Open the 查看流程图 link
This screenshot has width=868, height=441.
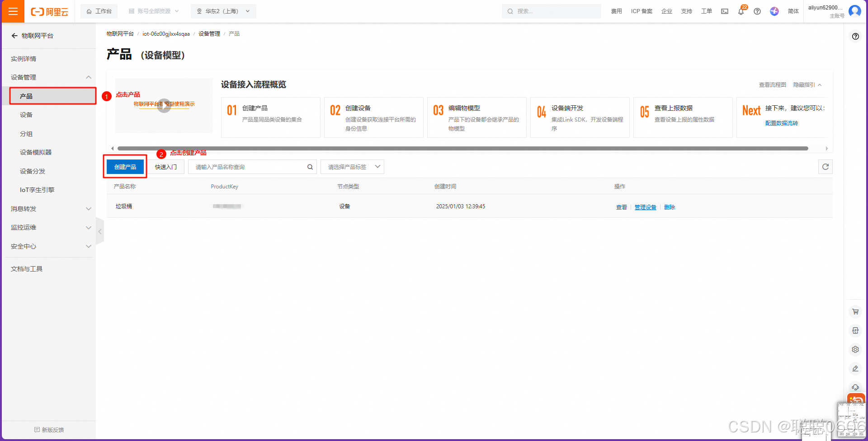coord(773,85)
